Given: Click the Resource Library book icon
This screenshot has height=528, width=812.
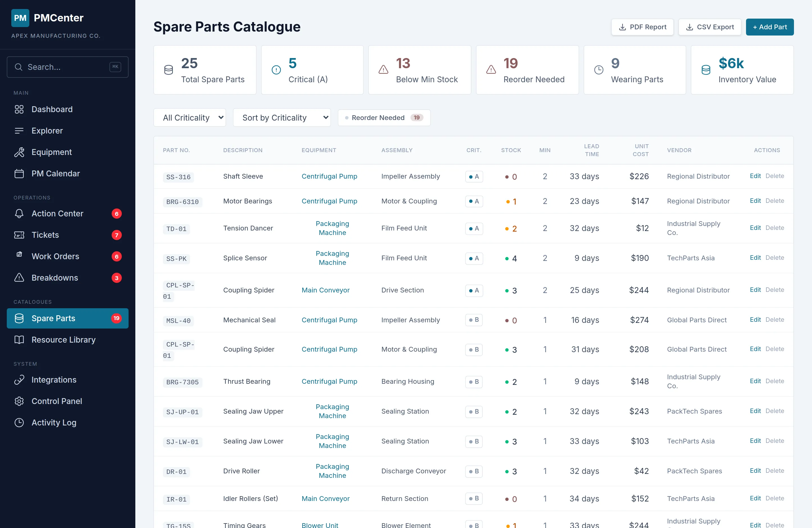Looking at the screenshot, I should (x=19, y=340).
